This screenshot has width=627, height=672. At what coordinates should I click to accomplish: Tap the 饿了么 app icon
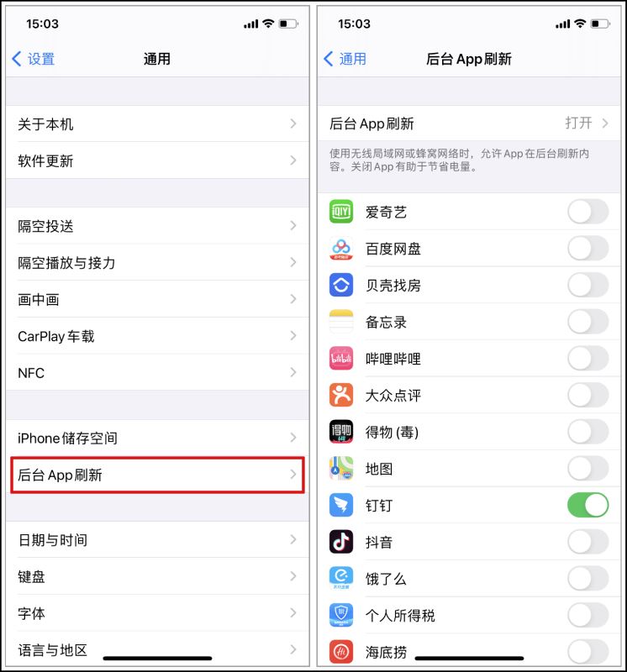pos(341,578)
